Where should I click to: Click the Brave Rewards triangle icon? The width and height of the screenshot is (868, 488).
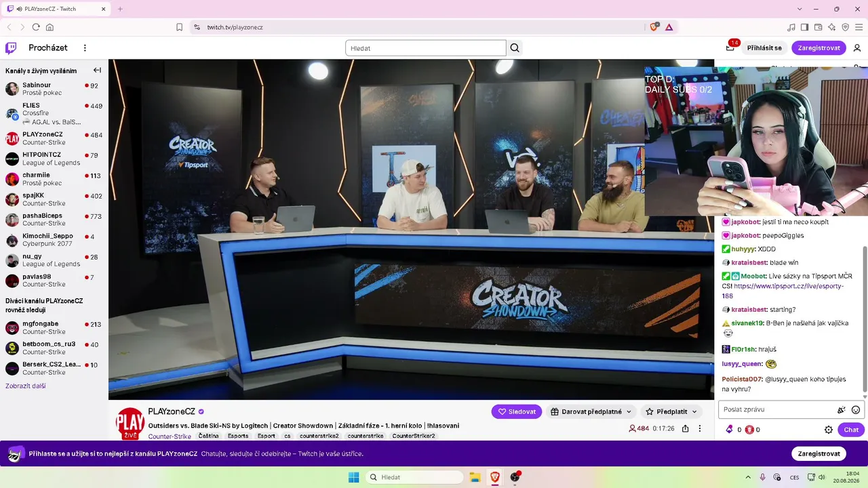coord(669,27)
